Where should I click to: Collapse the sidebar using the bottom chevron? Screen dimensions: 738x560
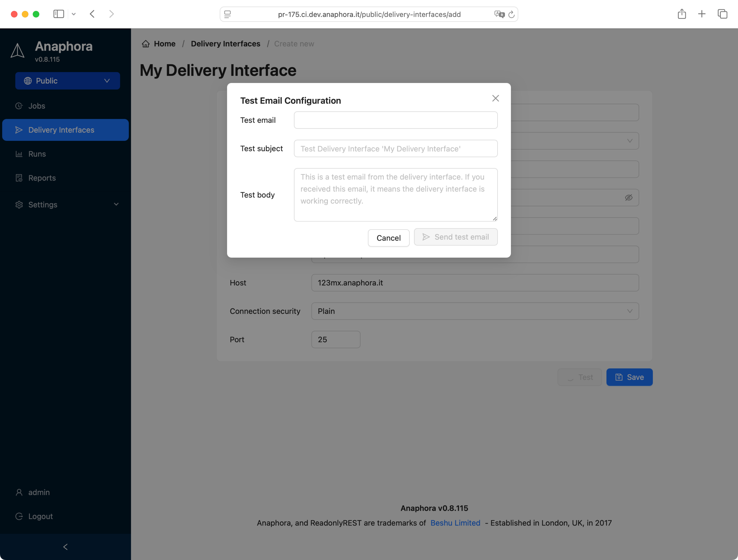coord(65,547)
